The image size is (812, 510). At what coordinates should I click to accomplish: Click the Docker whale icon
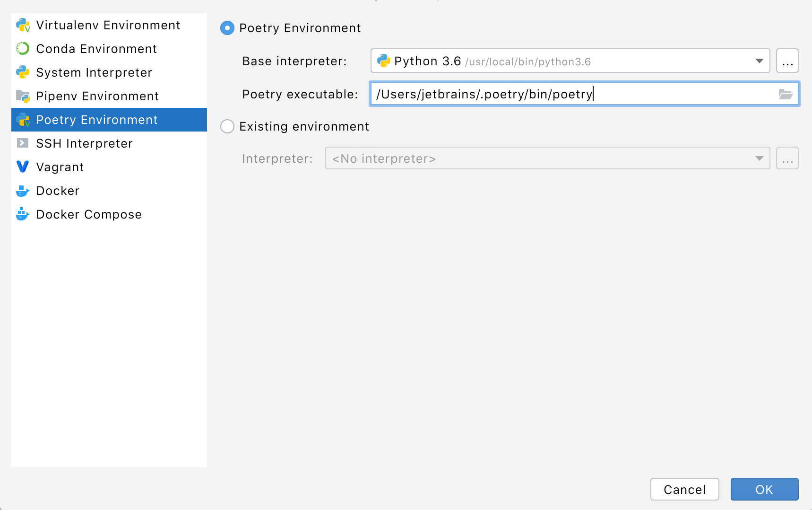click(x=22, y=190)
